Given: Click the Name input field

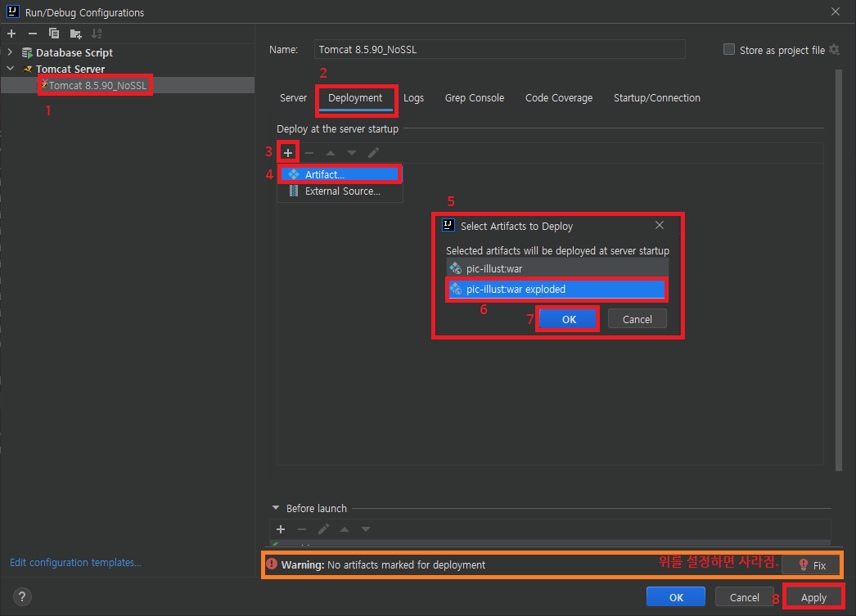Looking at the screenshot, I should [x=499, y=50].
